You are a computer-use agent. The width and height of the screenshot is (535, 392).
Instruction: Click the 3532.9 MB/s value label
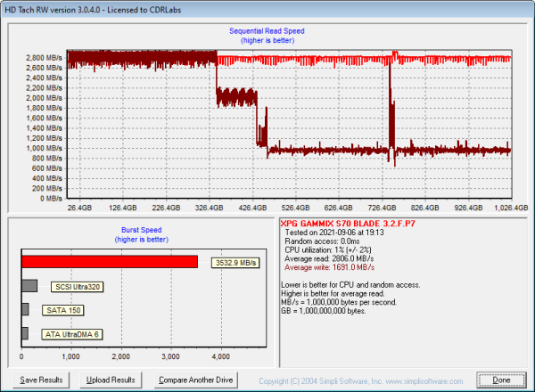click(234, 263)
